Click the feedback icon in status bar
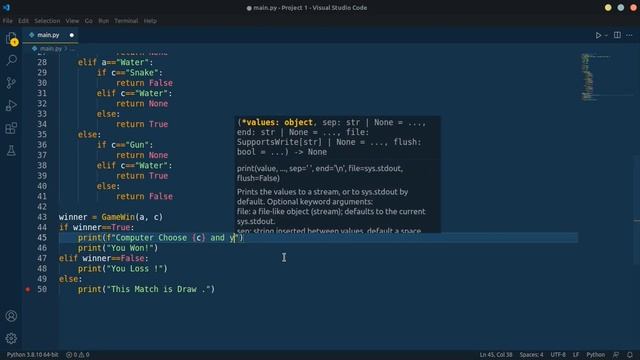 [x=616, y=355]
